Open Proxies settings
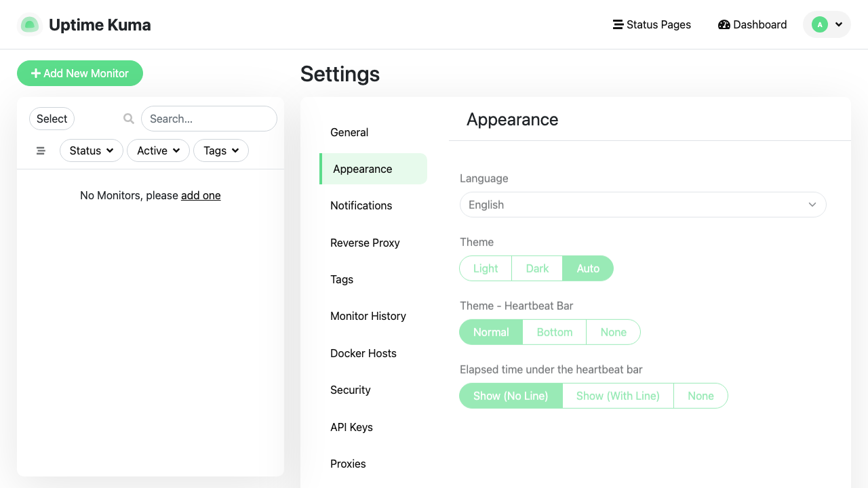Viewport: 868px width, 488px height. click(374, 464)
